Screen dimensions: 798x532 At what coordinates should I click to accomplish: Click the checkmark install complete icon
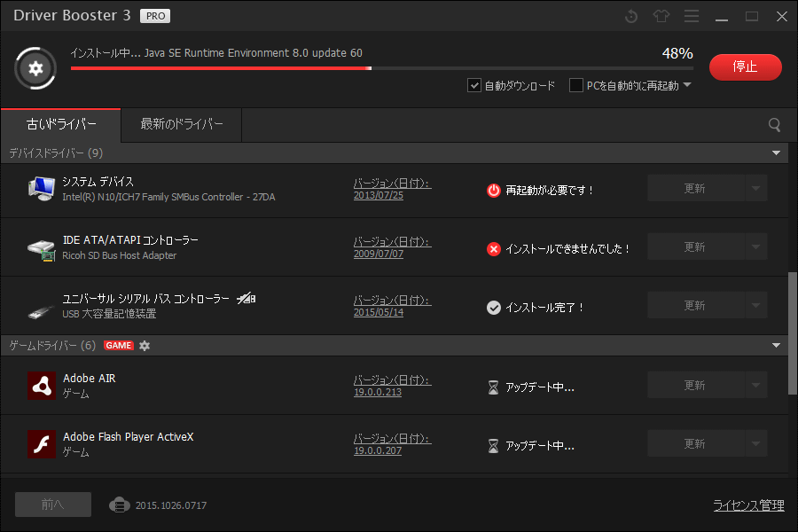[493, 308]
